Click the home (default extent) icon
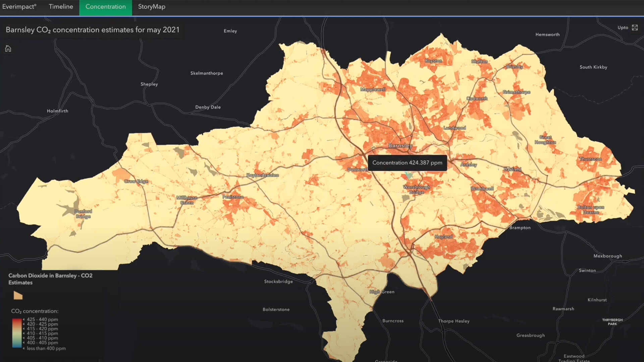 [x=8, y=49]
